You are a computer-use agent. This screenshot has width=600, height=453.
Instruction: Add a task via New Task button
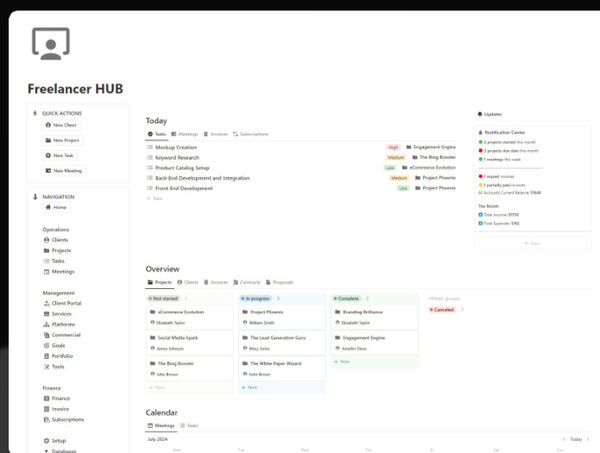59,155
